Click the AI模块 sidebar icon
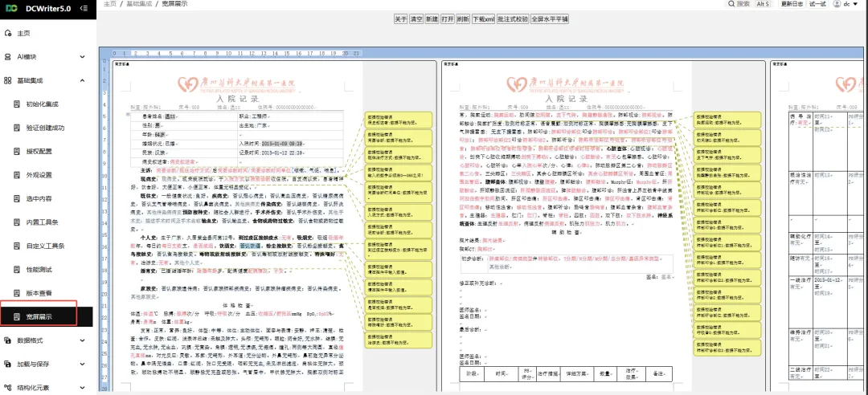 (x=8, y=57)
